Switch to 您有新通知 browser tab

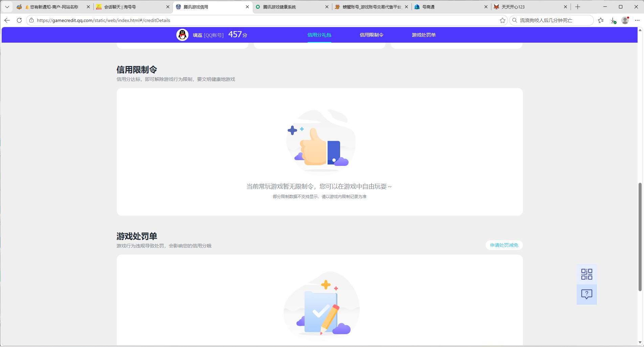pos(53,7)
